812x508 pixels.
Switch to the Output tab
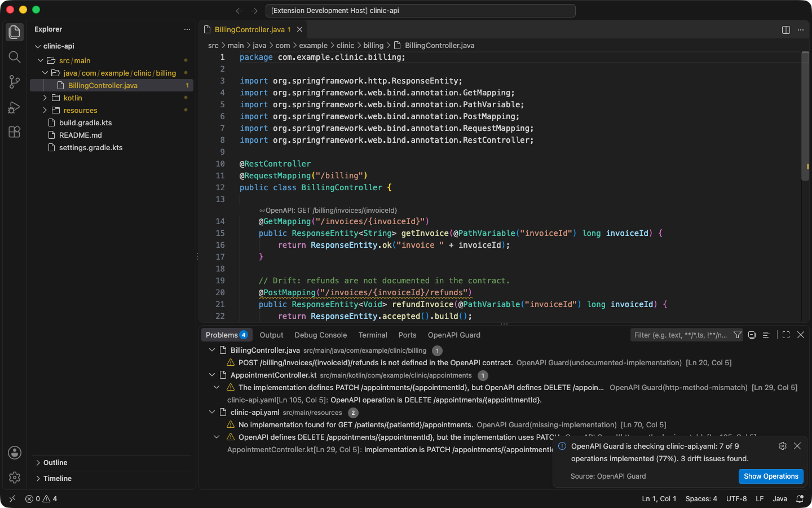[271, 335]
